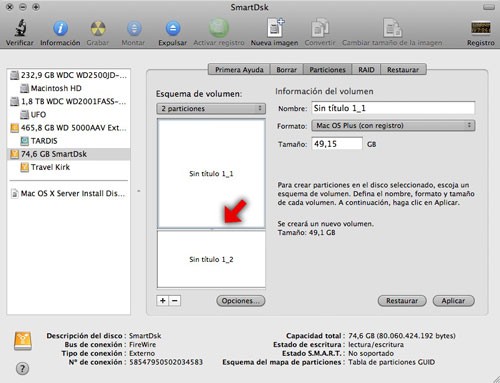Screen dimensions: 500x383
Task: Click the Verificar microscope icon
Action: point(21,28)
